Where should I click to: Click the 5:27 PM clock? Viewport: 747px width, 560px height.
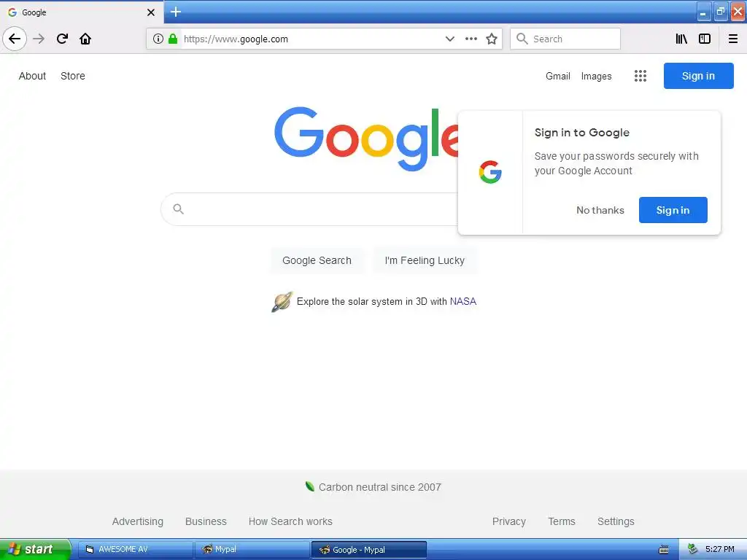(720, 550)
